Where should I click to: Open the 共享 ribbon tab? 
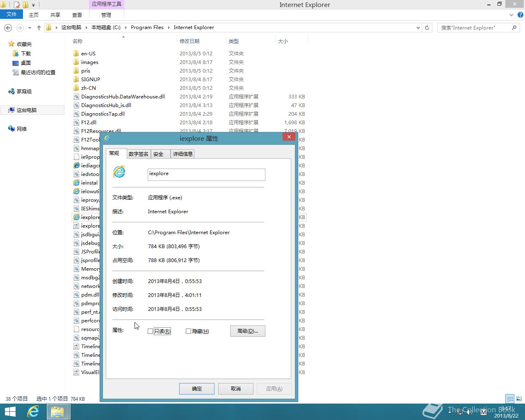pyautogui.click(x=55, y=15)
